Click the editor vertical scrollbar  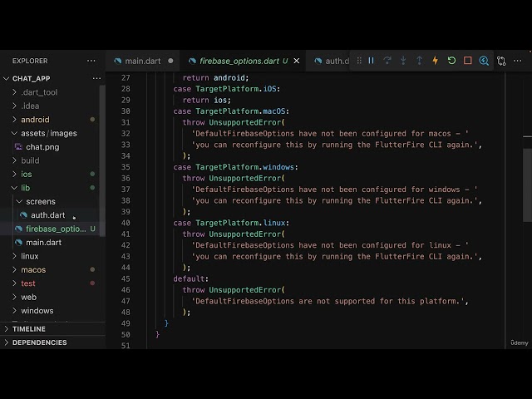[x=527, y=185]
